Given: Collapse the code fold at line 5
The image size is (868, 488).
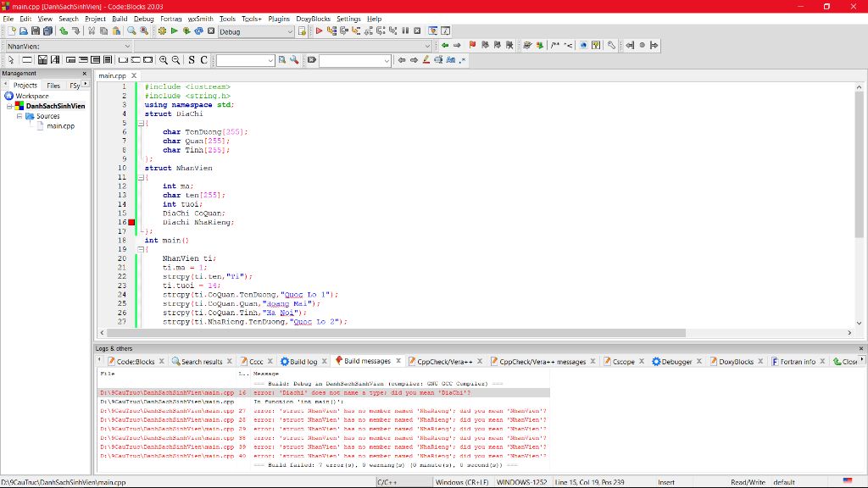Looking at the screenshot, I should click(141, 123).
